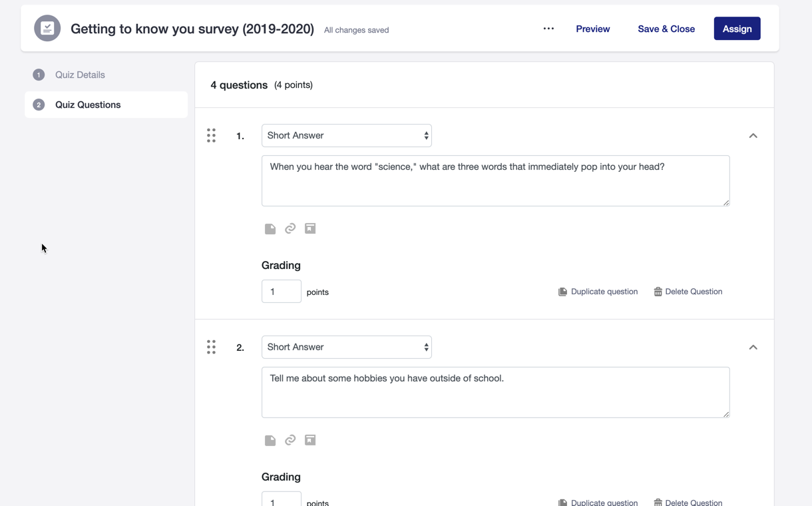Screen dimensions: 812x506
Task: Click the drag handle for question 1
Action: pyautogui.click(x=211, y=136)
